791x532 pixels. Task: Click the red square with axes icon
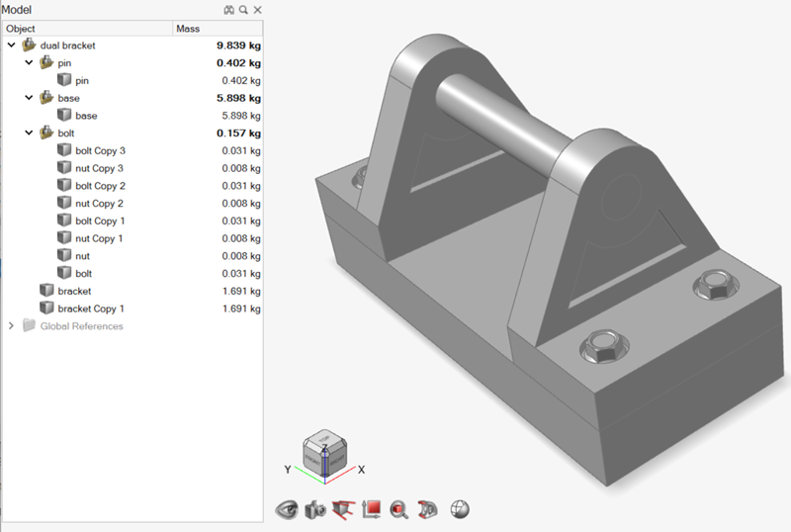[x=373, y=509]
